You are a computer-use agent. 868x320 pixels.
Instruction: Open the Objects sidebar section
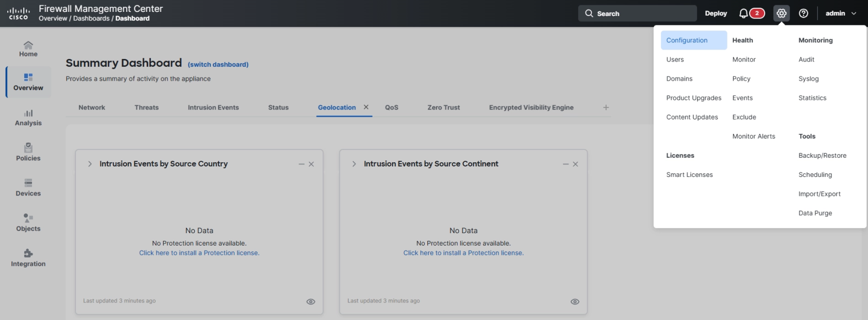coord(28,223)
